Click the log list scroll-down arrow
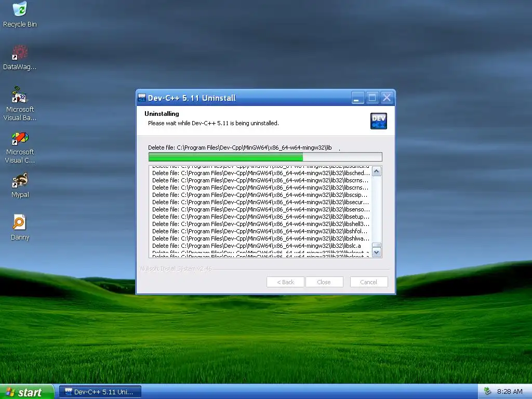 [376, 252]
